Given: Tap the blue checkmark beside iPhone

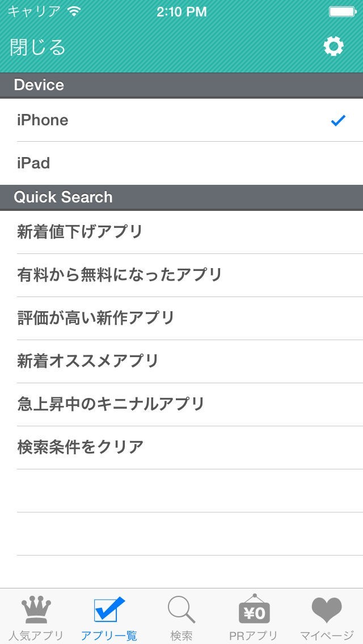Looking at the screenshot, I should [x=338, y=120].
